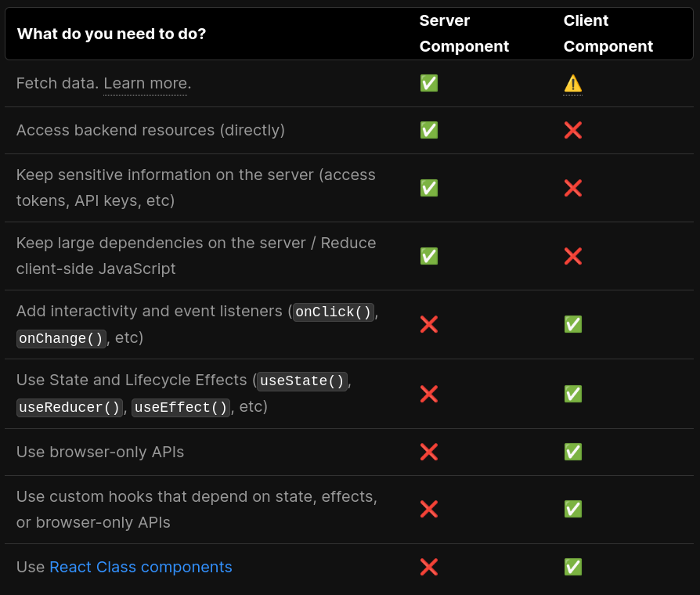Click the Server Component column header
700x595 pixels.
[464, 34]
